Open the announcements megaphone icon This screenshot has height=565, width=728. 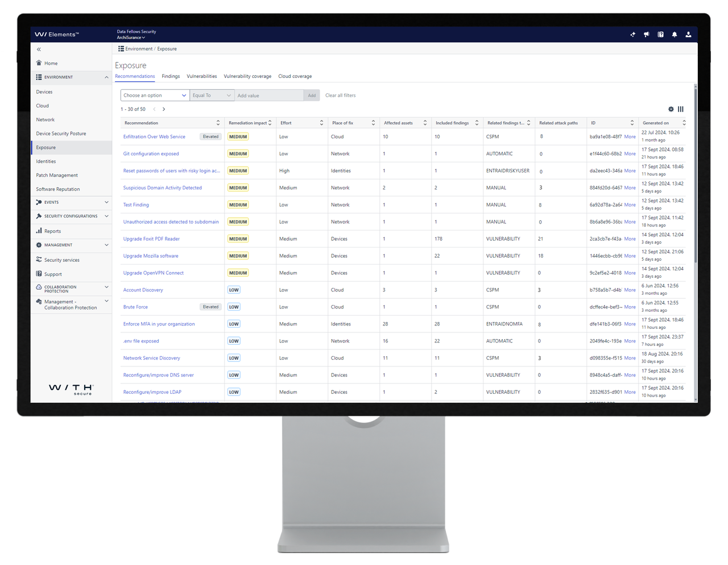(646, 34)
